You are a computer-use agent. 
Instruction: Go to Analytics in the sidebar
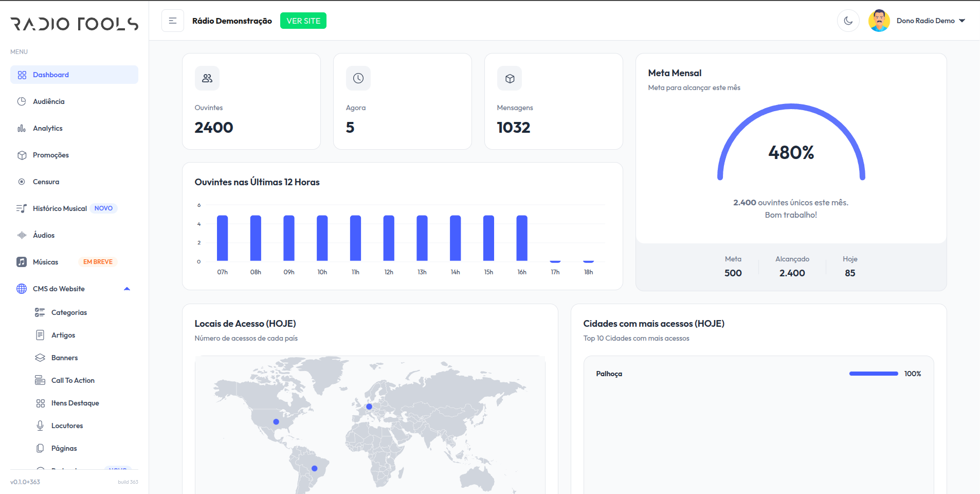click(47, 128)
